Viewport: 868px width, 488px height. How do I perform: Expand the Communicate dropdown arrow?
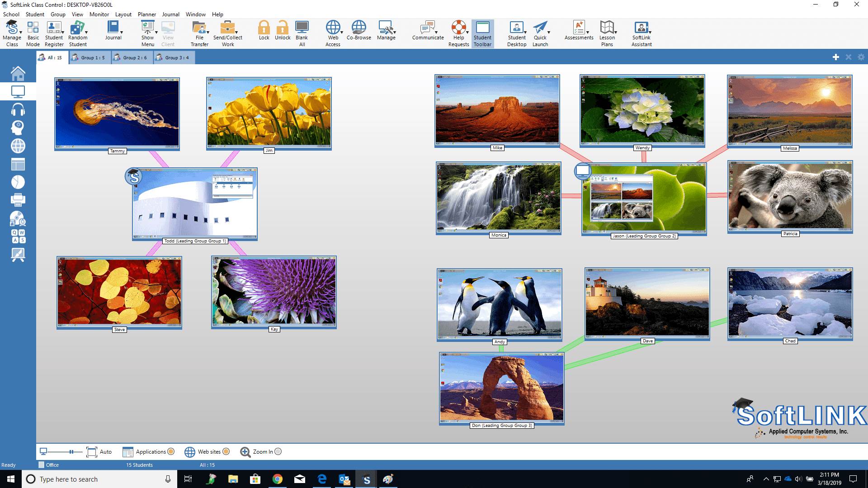[x=436, y=33]
